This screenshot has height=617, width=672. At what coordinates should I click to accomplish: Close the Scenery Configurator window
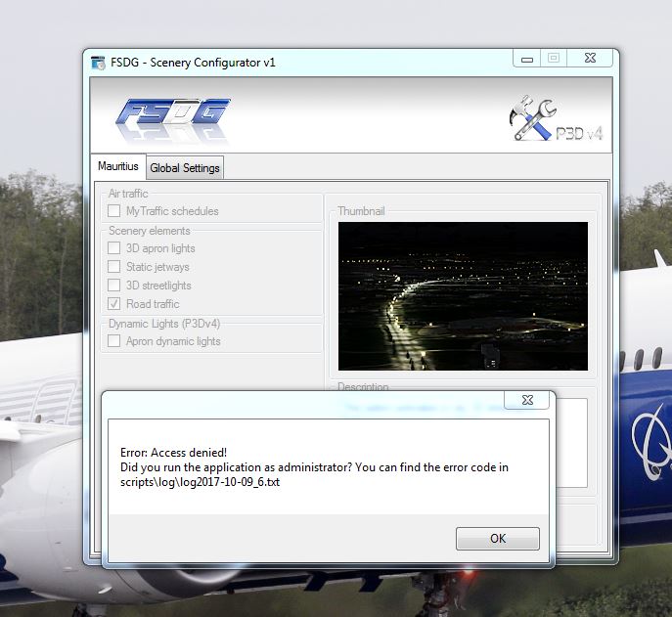(590, 59)
